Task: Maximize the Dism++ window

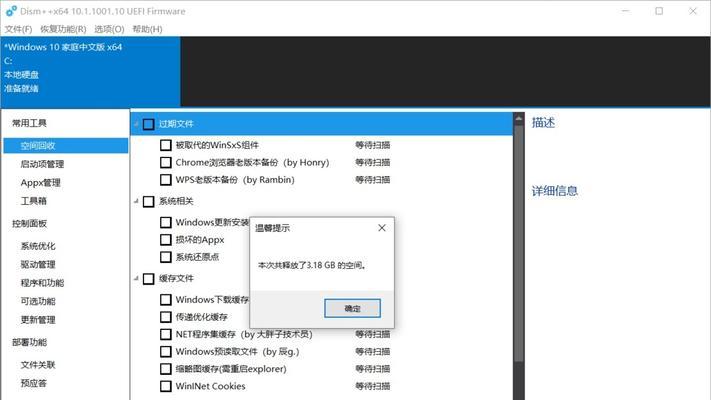Action: pyautogui.click(x=659, y=11)
